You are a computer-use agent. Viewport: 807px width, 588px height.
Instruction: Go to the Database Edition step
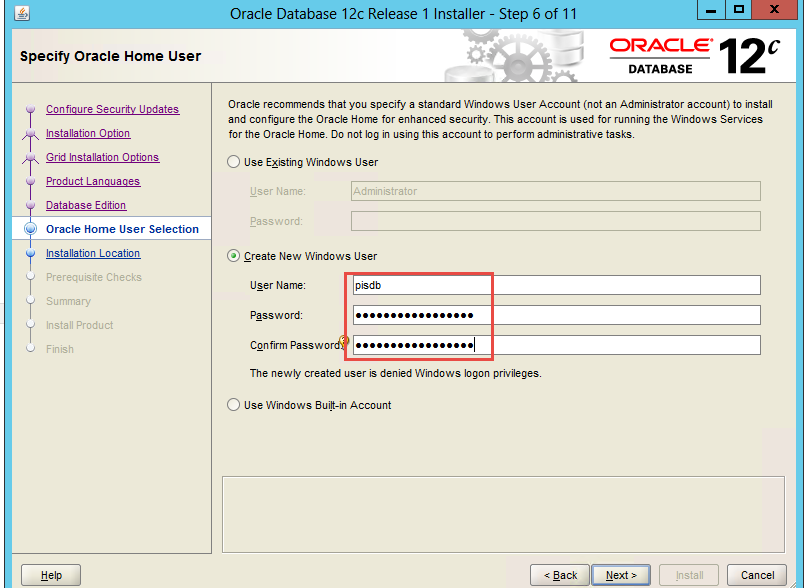(x=86, y=206)
